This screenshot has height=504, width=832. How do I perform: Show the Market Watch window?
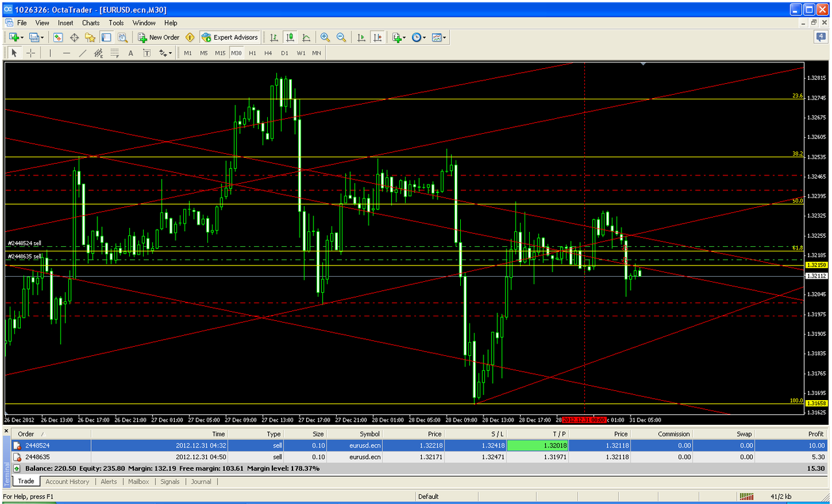click(x=57, y=37)
